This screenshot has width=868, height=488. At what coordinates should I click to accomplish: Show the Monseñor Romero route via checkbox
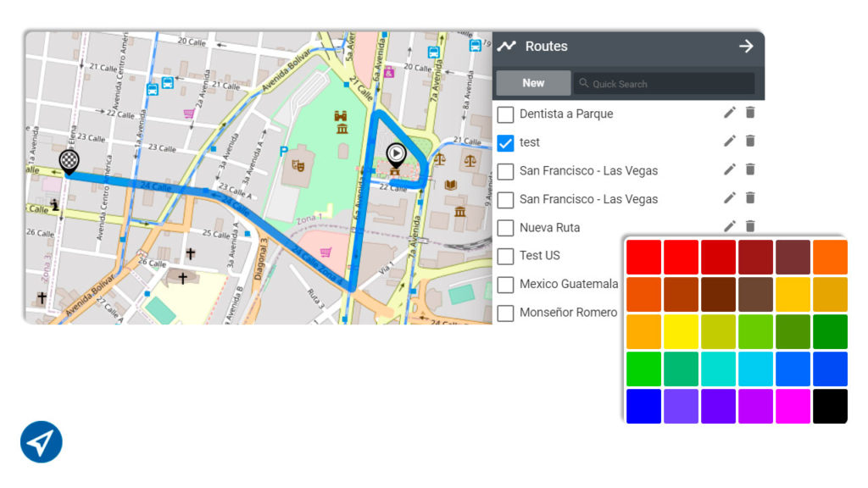[x=505, y=313]
